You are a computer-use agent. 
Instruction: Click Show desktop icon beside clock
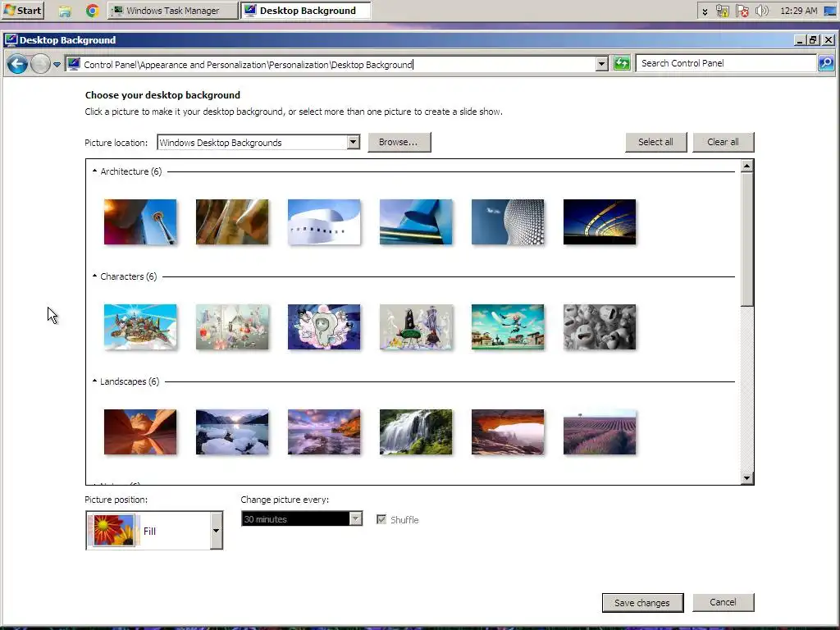pyautogui.click(x=830, y=11)
